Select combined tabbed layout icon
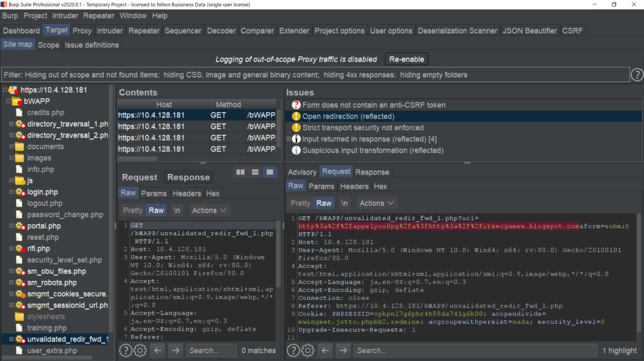The image size is (644, 361). 270,172
